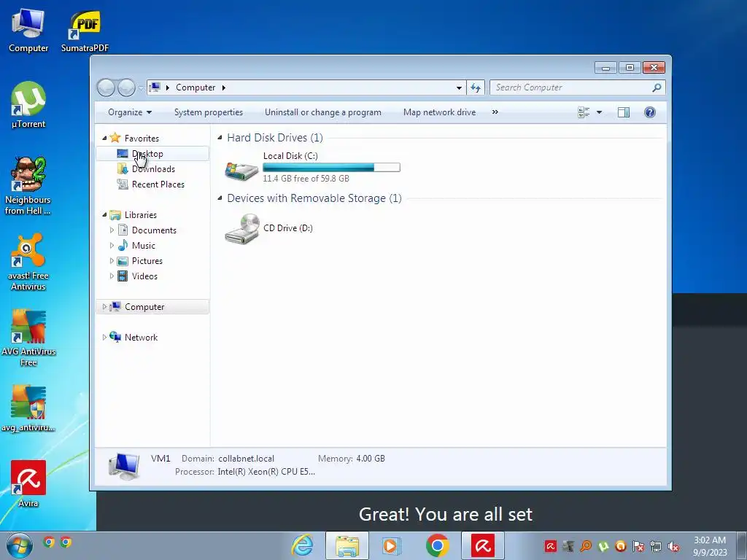747x560 pixels.
Task: Select the avast! Free Antivirus desktop icon
Action: [x=28, y=262]
